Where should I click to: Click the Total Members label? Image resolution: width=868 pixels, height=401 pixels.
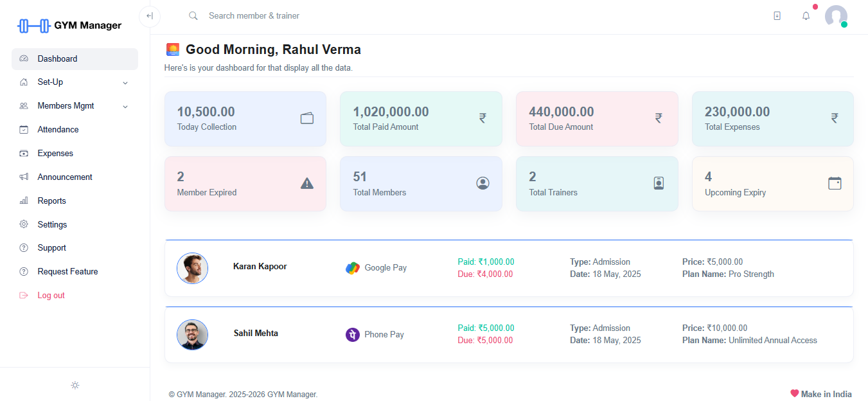tap(380, 192)
